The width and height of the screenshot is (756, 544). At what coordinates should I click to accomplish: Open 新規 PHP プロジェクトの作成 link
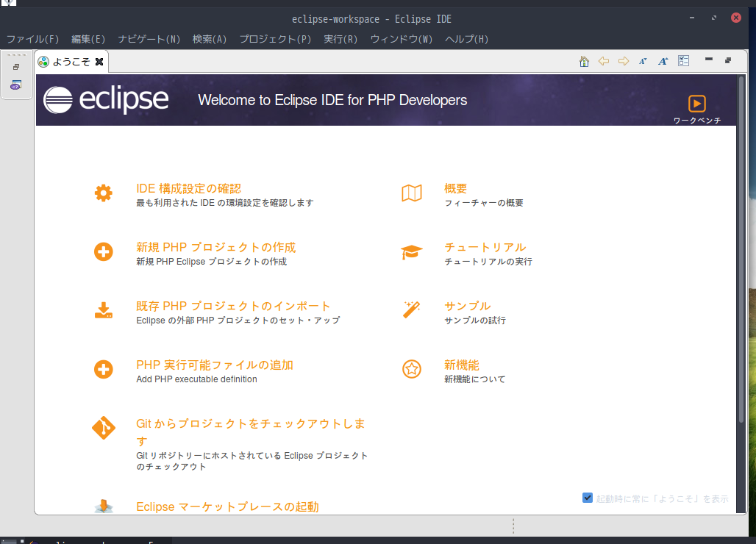point(216,247)
